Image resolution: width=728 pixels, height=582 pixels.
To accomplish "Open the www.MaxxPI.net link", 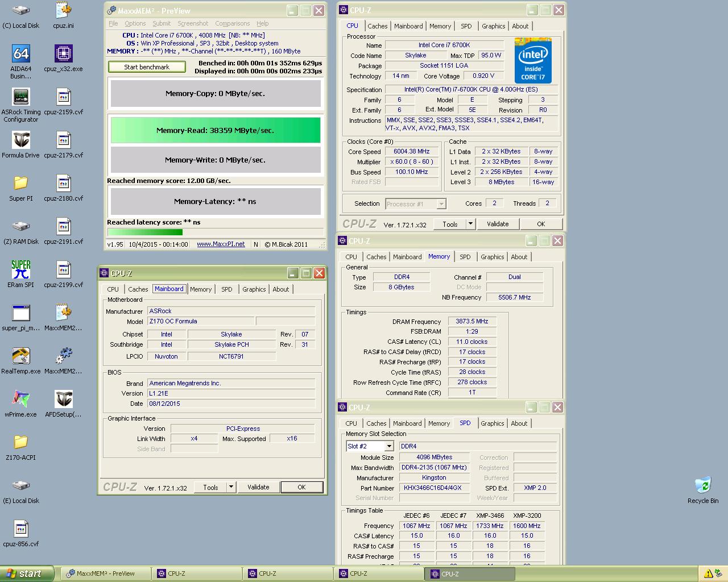I will click(221, 244).
